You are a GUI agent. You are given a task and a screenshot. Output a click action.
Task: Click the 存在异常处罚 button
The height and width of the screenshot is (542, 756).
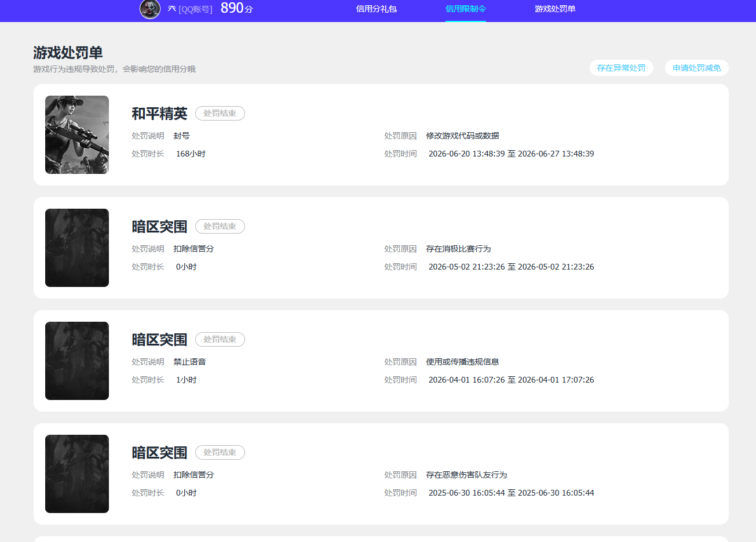coord(622,68)
